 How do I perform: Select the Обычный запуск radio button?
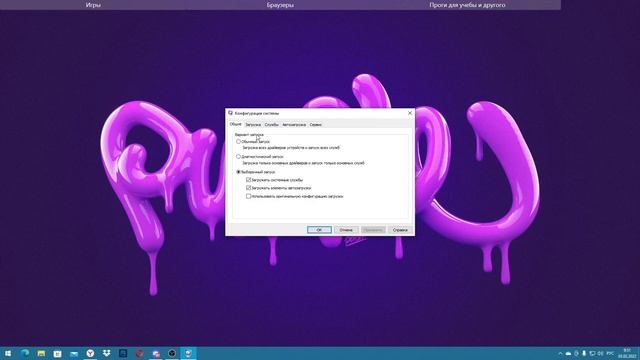(x=239, y=142)
